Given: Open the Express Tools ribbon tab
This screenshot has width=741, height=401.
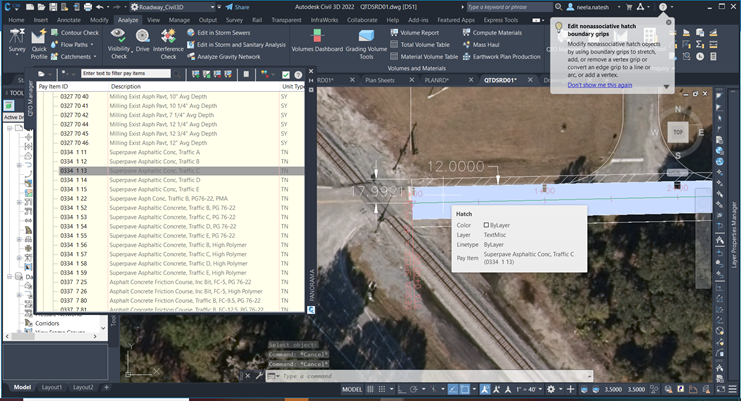Looking at the screenshot, I should point(500,20).
